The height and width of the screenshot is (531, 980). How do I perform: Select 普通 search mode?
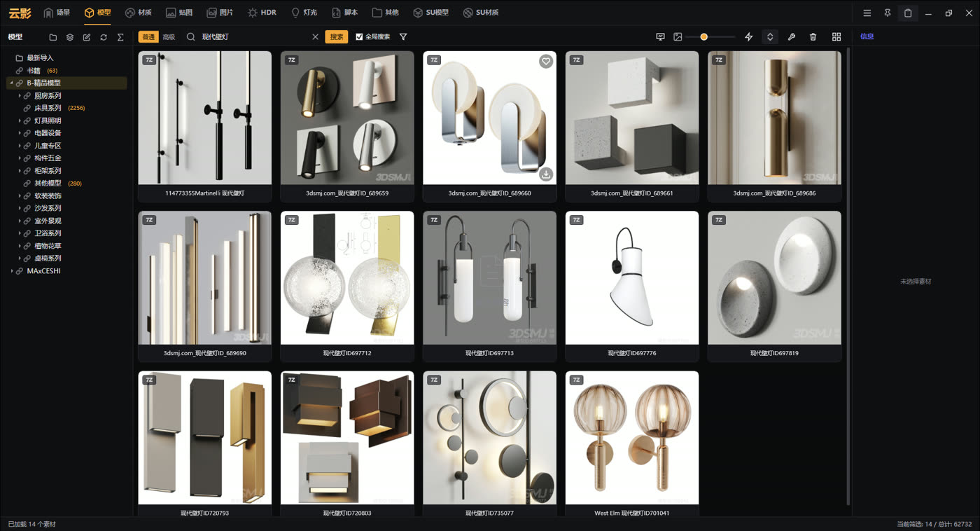[148, 37]
